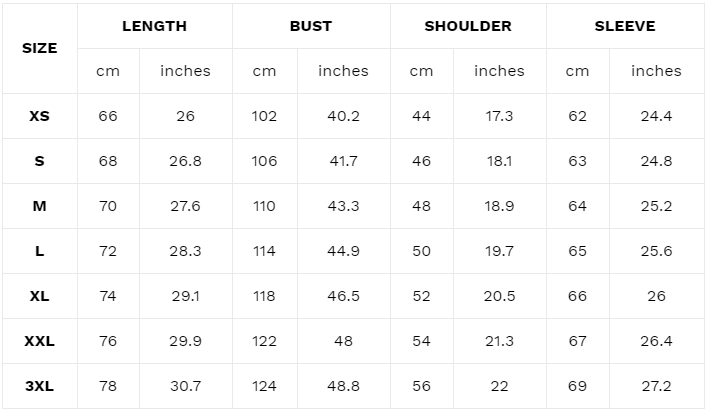This screenshot has height=411, width=708.
Task: Click the SIZE column header
Action: 40,48
